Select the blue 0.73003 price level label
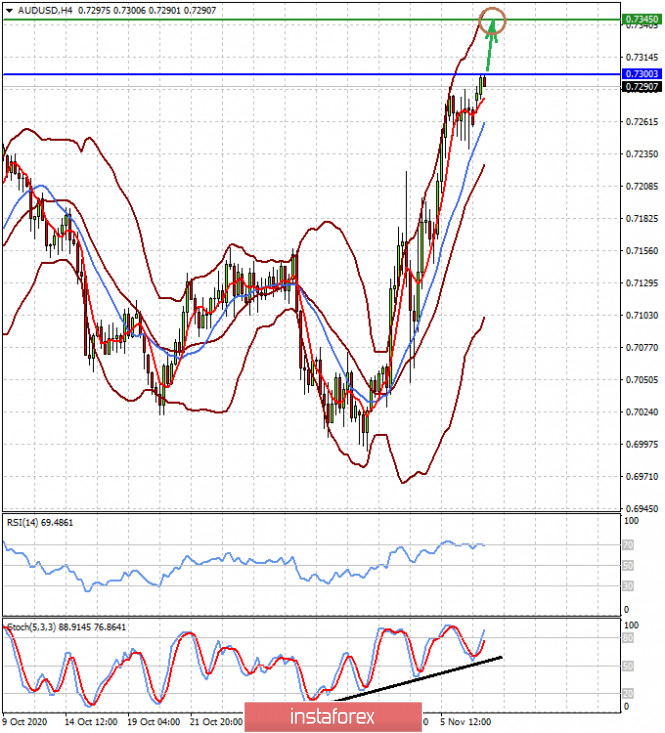The width and height of the screenshot is (665, 733). click(642, 74)
